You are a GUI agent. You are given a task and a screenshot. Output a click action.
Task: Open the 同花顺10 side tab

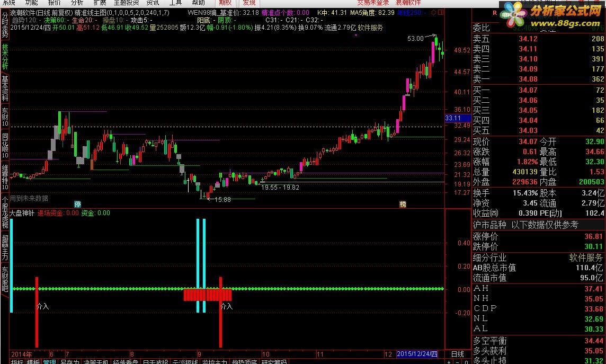click(5, 146)
